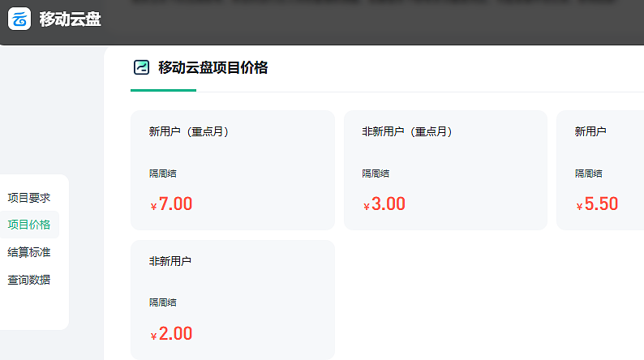Image resolution: width=644 pixels, height=360 pixels.
Task: Open 查询数据 in the side menu
Action: pos(28,280)
